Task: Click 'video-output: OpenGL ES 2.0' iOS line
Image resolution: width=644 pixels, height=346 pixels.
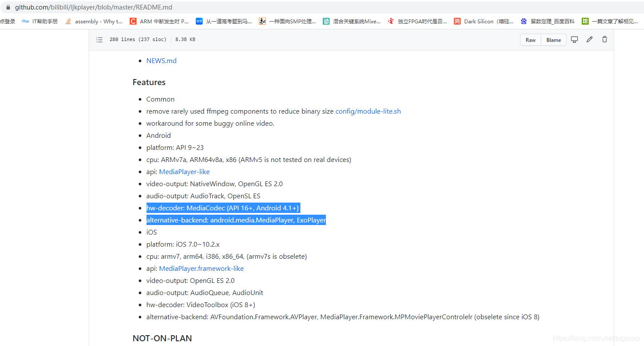Action: coord(191,280)
